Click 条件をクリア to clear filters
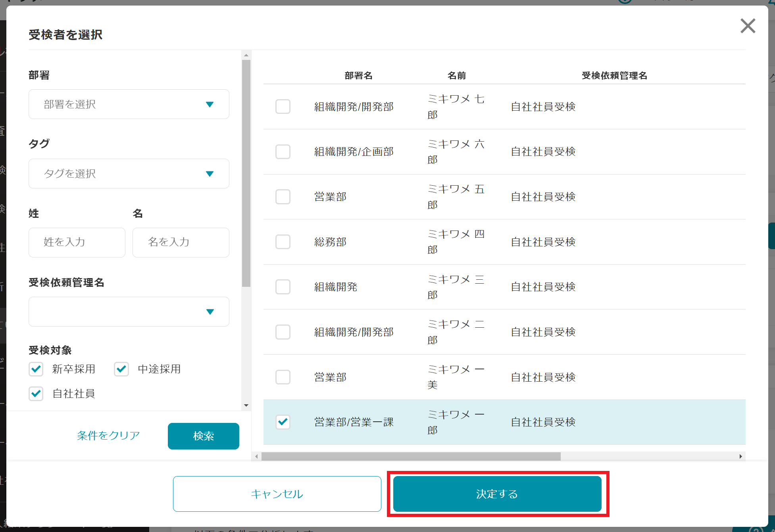Image resolution: width=775 pixels, height=532 pixels. [108, 436]
